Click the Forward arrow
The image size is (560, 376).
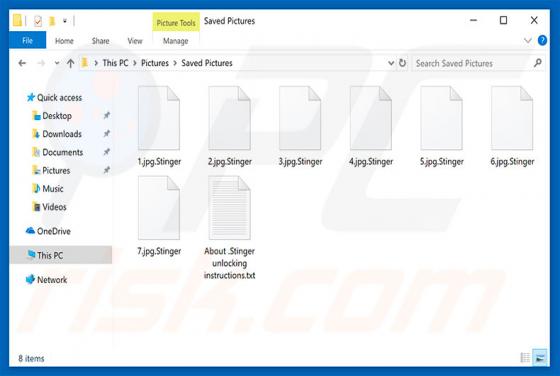point(41,64)
